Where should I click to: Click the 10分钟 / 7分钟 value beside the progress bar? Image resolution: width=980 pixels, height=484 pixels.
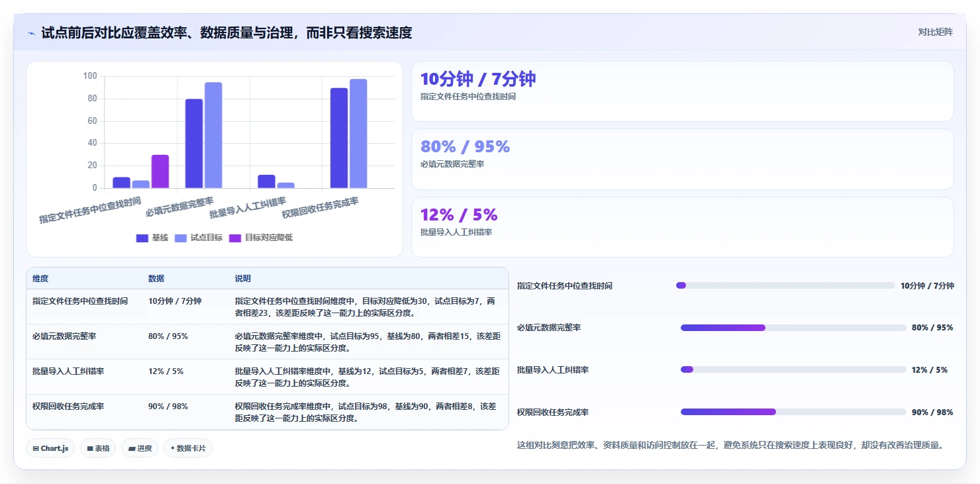(x=927, y=285)
